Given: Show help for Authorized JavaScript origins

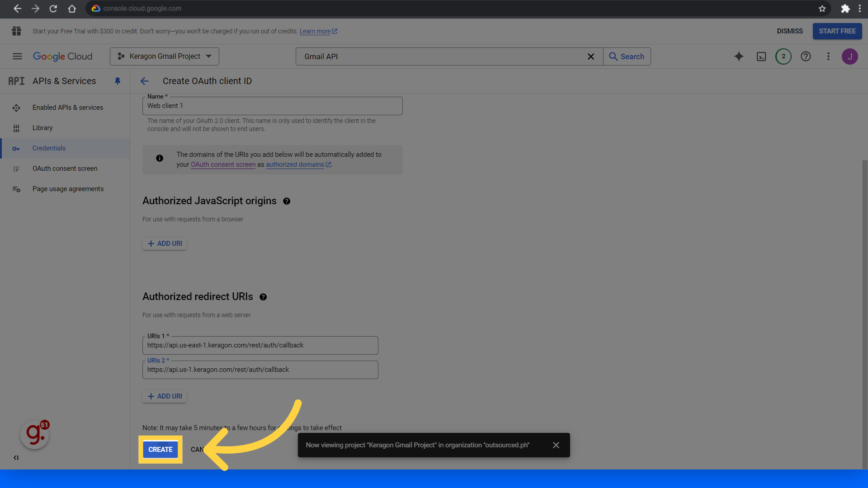Looking at the screenshot, I should point(287,202).
